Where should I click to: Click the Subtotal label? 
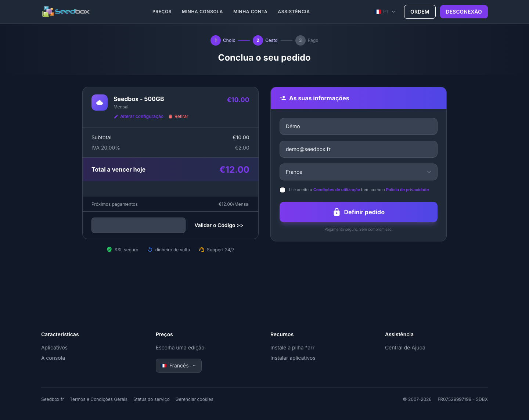[101, 137]
